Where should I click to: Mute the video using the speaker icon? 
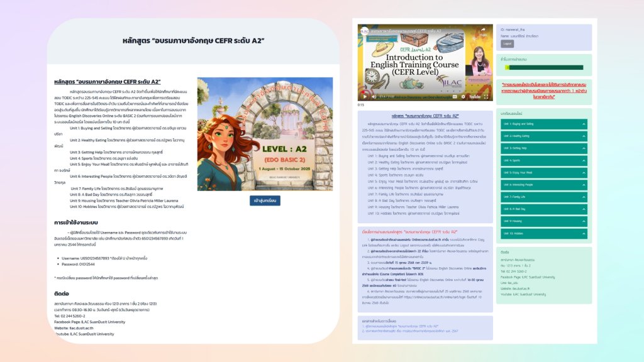(374, 97)
